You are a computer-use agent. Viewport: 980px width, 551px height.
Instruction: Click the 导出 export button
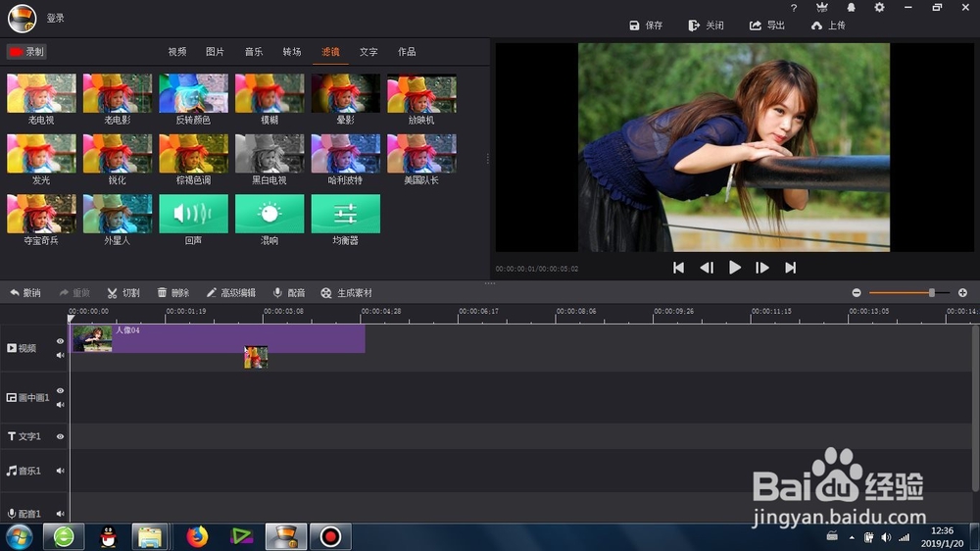click(x=767, y=25)
